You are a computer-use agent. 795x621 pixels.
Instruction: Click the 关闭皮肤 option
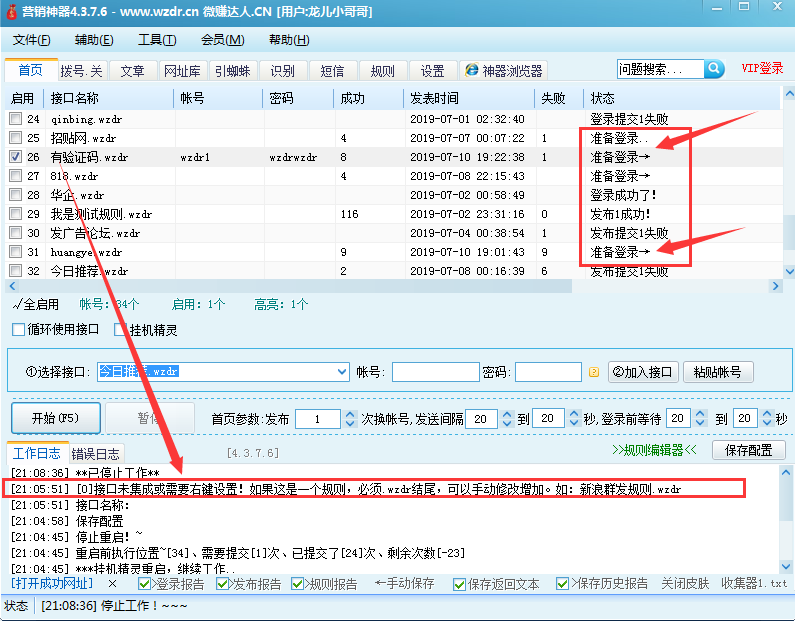(x=685, y=583)
